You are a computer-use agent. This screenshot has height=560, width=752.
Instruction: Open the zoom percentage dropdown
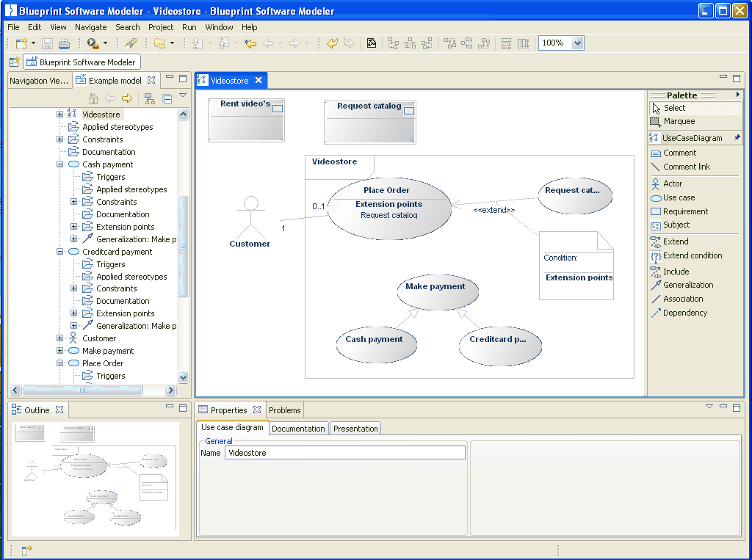click(577, 43)
